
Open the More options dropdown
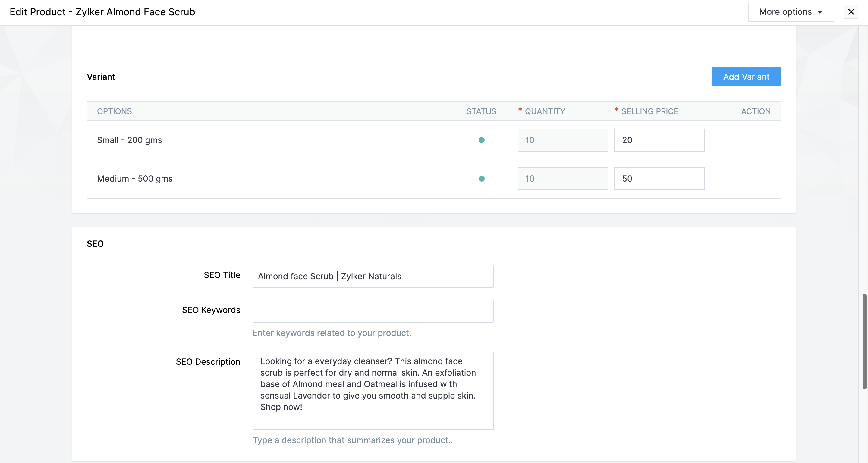pyautogui.click(x=791, y=12)
